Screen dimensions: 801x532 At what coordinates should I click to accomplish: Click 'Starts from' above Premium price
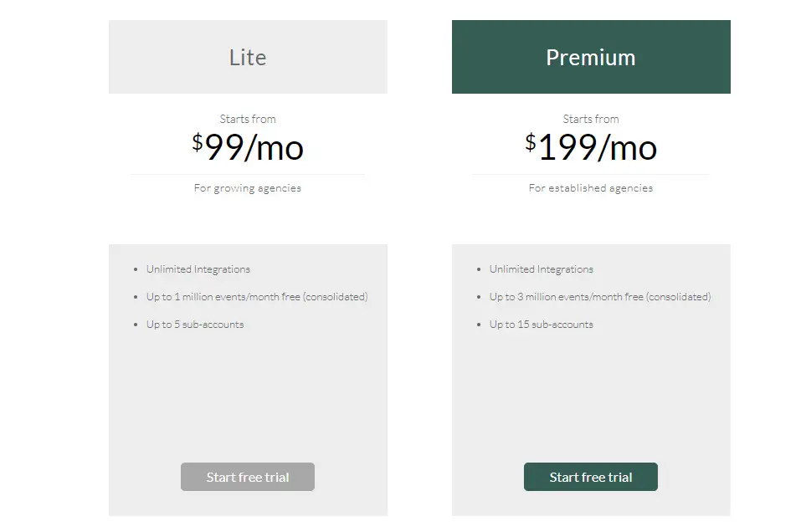click(591, 119)
